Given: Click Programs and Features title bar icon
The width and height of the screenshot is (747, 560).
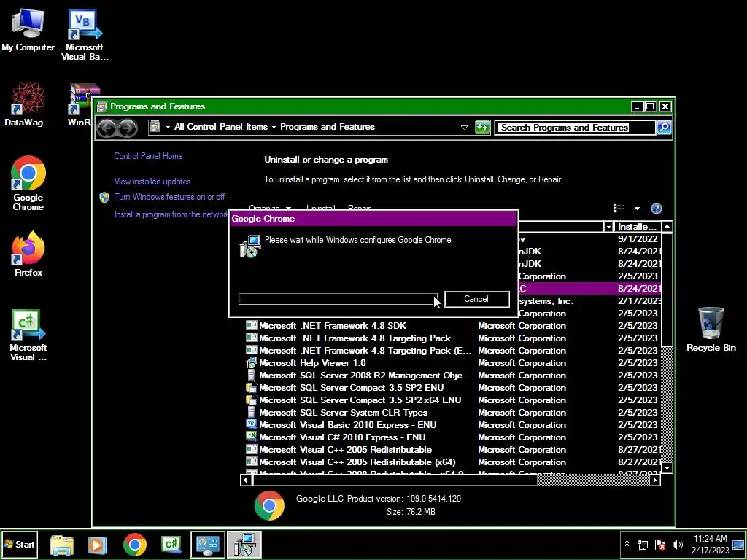Looking at the screenshot, I should pyautogui.click(x=102, y=106).
